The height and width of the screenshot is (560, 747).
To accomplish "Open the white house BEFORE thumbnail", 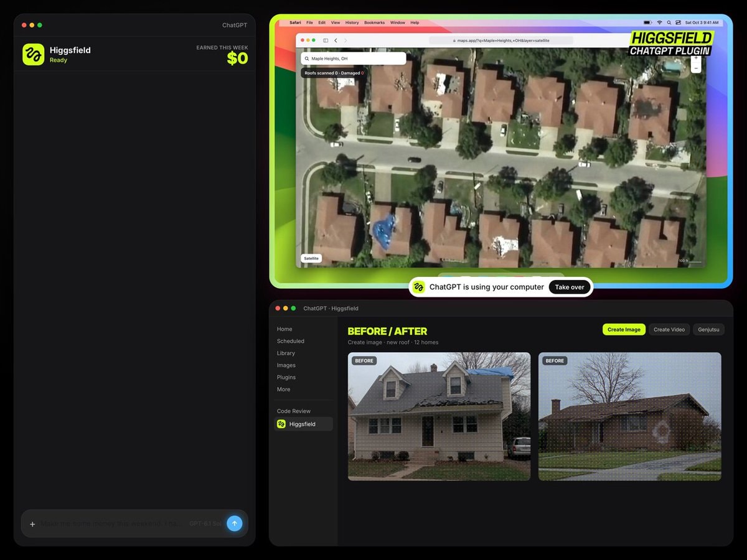I will point(439,416).
